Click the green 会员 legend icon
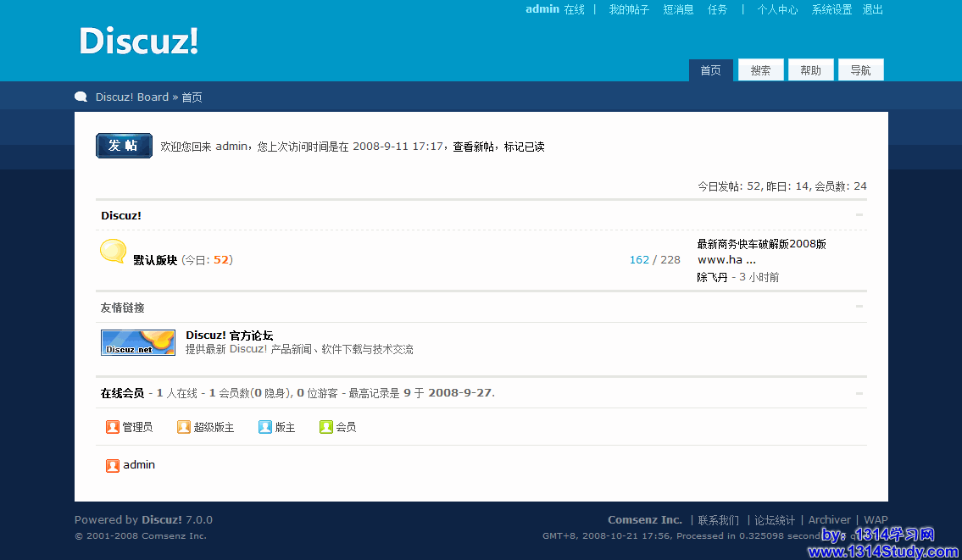This screenshot has width=962, height=560. point(326,427)
